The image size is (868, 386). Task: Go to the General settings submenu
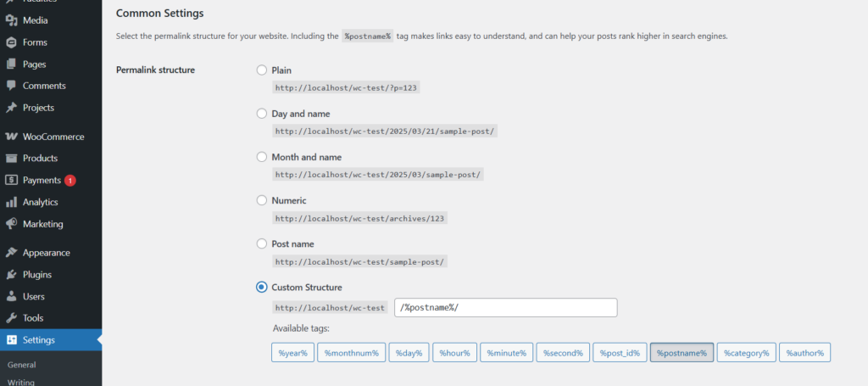[x=21, y=365]
